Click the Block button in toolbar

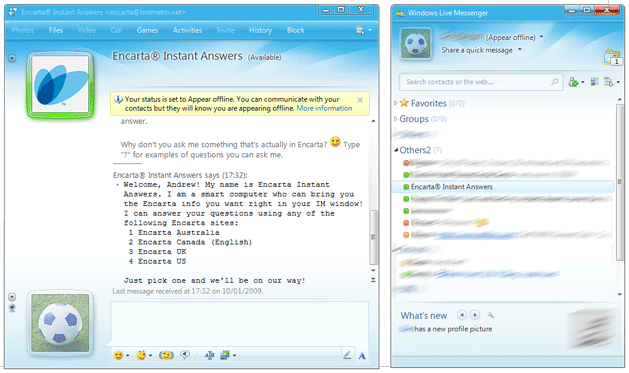click(296, 30)
